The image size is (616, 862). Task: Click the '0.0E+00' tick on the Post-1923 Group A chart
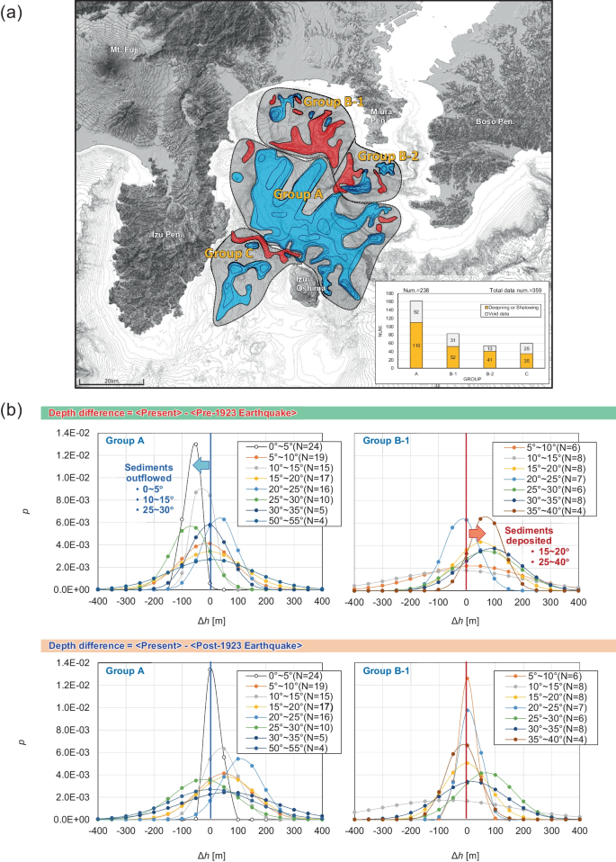click(74, 819)
